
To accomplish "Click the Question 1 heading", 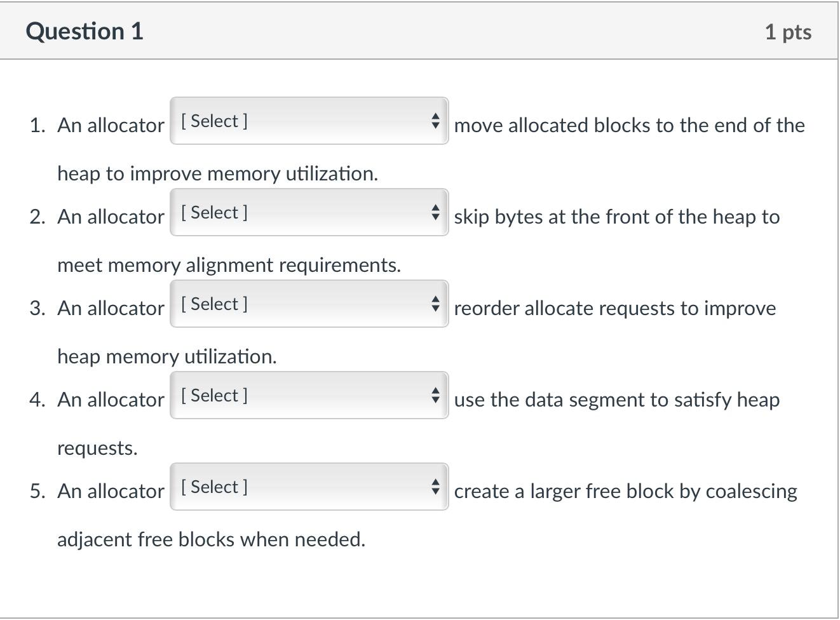I will (85, 31).
